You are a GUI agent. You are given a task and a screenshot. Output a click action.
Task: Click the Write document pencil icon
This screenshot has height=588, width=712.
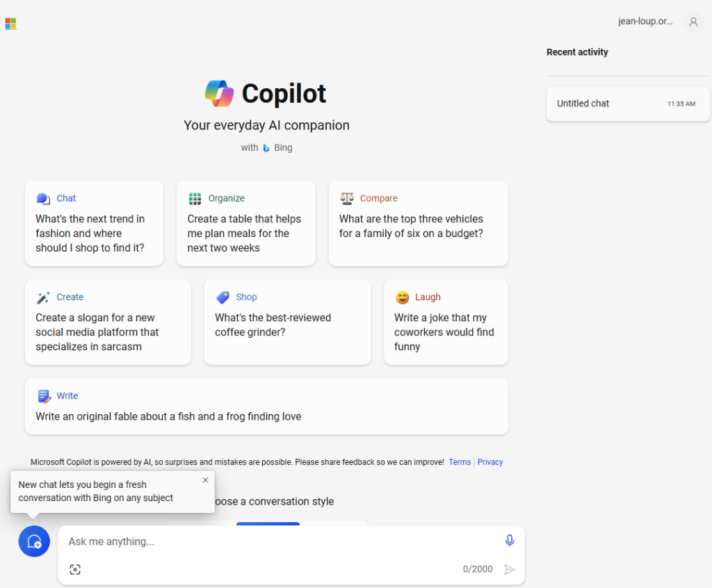point(44,396)
